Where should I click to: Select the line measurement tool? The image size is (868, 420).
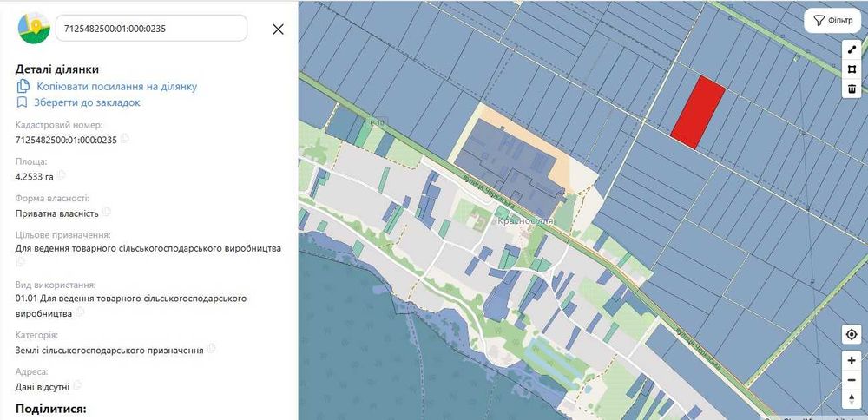[x=852, y=50]
